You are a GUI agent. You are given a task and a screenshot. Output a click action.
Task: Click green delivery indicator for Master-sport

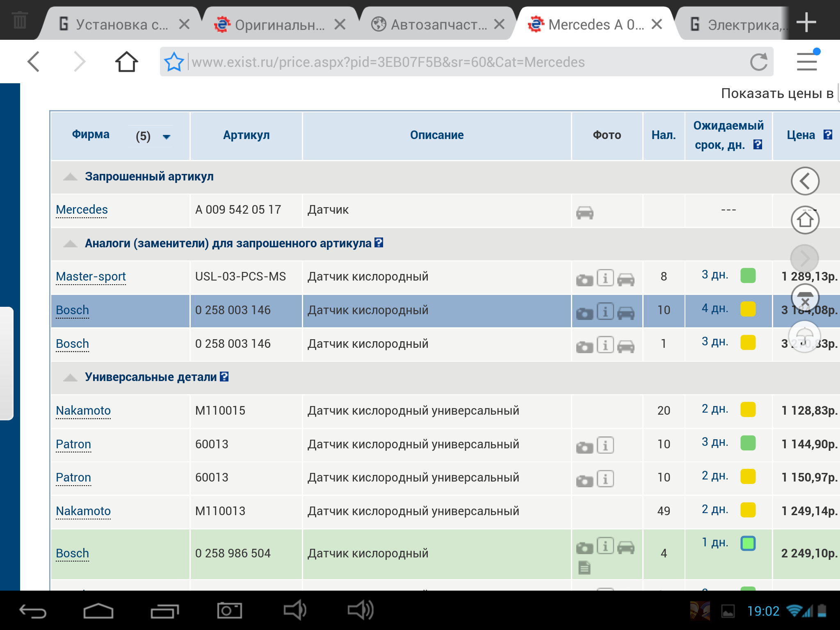[x=748, y=275]
